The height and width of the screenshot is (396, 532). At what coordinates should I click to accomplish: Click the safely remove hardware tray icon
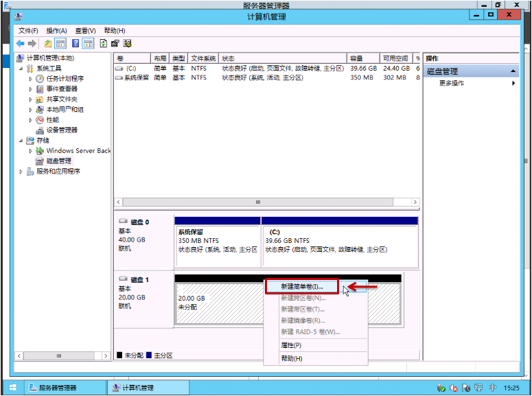pyautogui.click(x=441, y=388)
